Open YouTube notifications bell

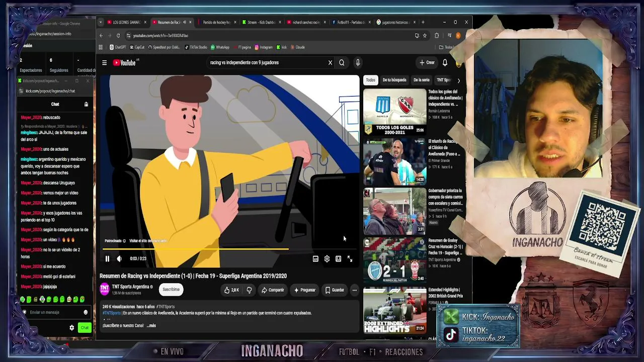point(445,63)
